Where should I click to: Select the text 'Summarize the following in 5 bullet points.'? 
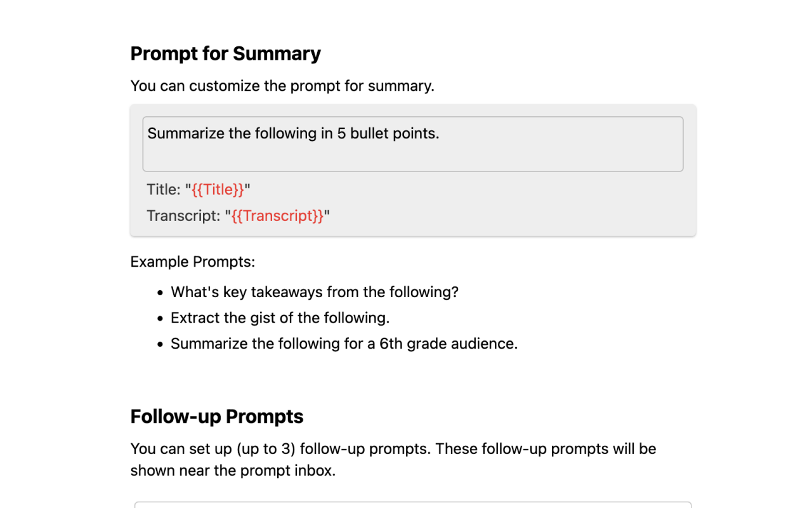[292, 133]
